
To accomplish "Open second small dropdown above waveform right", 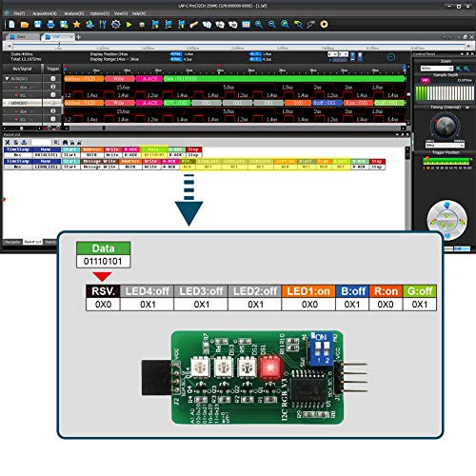I will [344, 54].
